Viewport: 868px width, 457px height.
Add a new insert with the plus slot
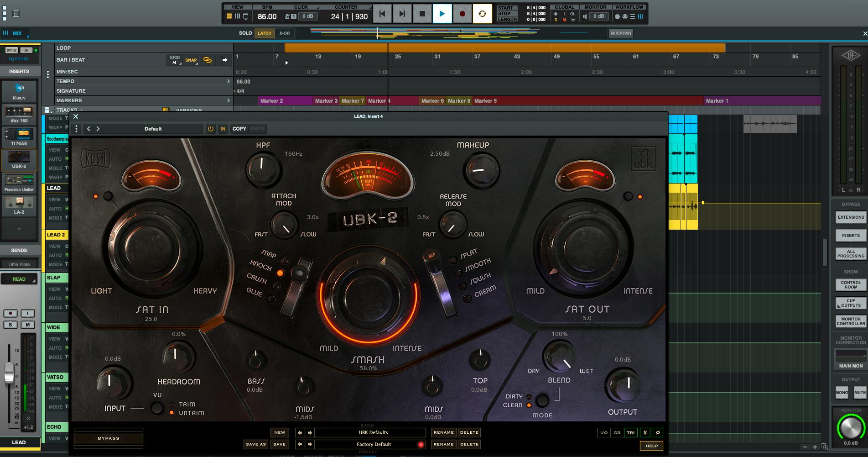[x=19, y=229]
